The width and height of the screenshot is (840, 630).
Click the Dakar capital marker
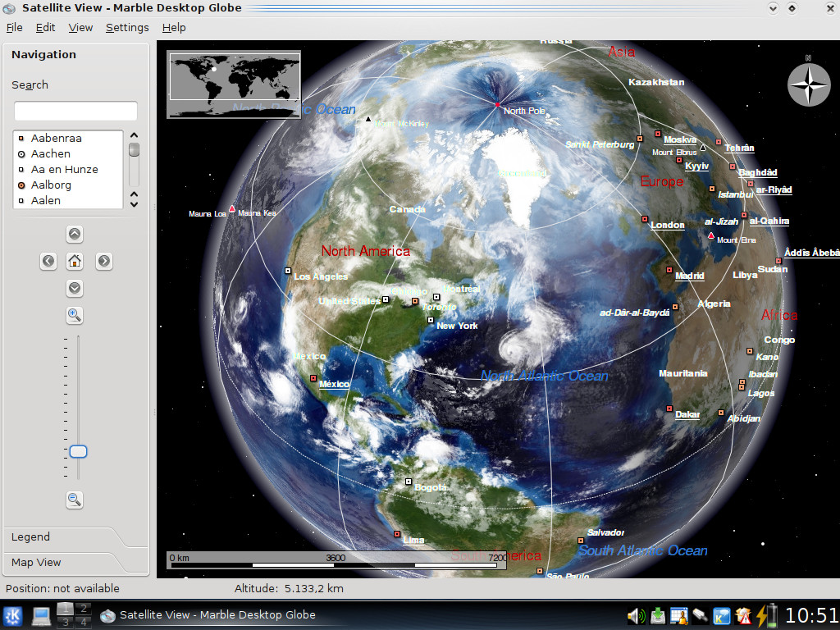(x=669, y=409)
